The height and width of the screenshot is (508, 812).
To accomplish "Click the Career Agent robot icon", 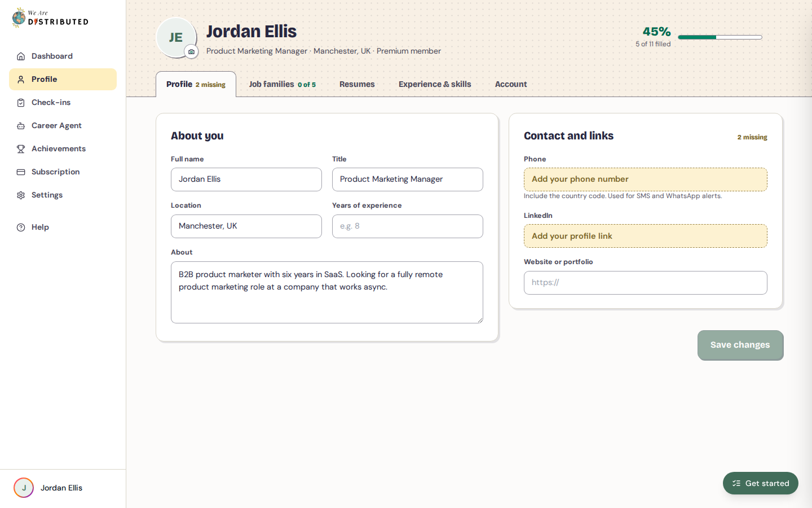I will point(21,126).
